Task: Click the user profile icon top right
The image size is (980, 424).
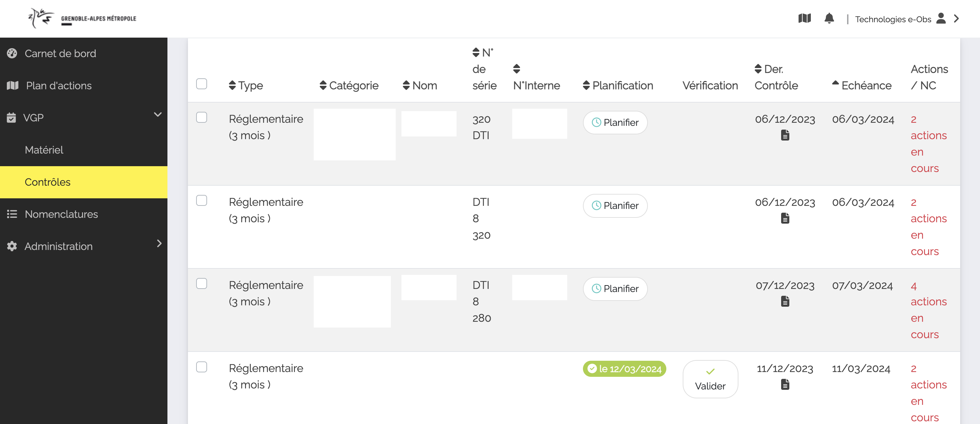Action: pos(942,18)
